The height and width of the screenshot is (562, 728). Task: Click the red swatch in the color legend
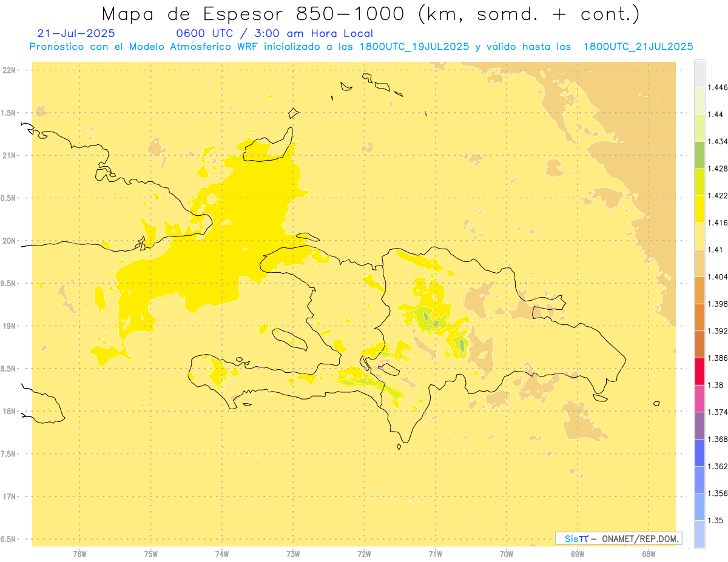[x=699, y=371]
